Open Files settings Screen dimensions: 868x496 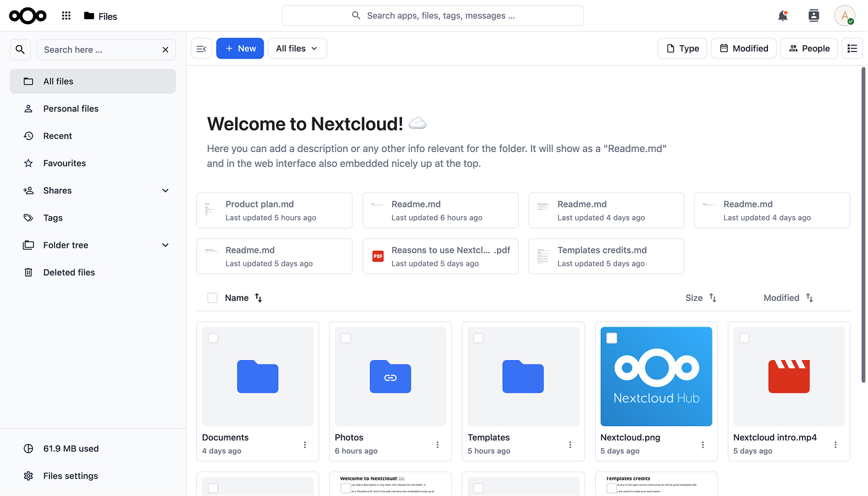(93, 476)
